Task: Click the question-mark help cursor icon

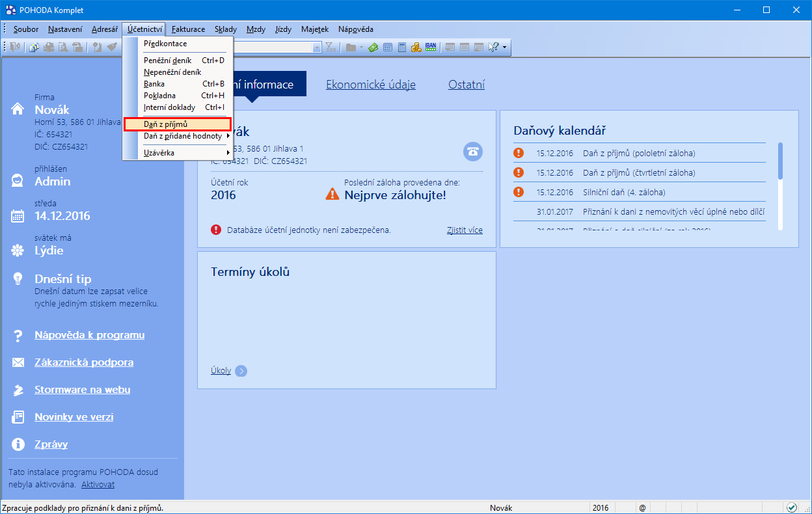Action: coord(493,47)
